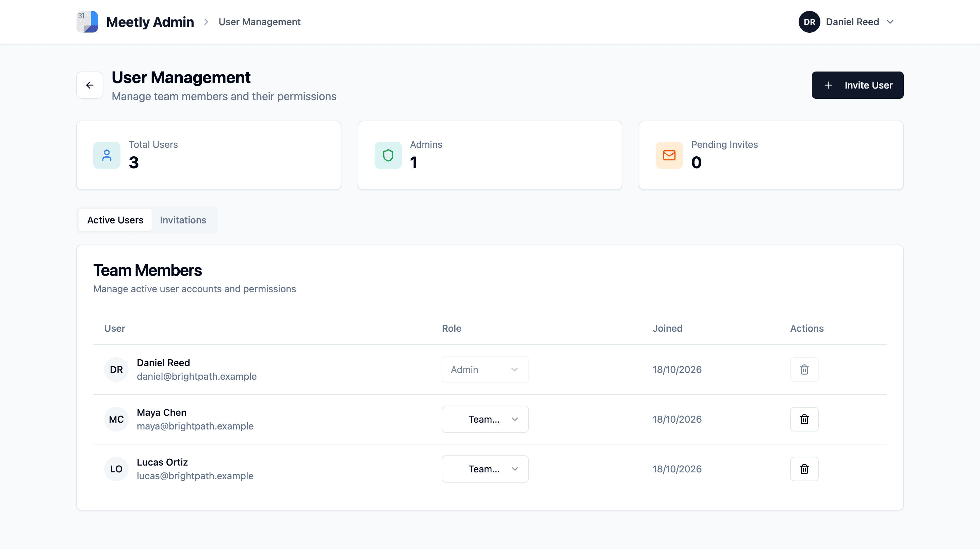The width and height of the screenshot is (980, 549).
Task: Click the Lucas Ortiz name
Action: [x=162, y=462]
